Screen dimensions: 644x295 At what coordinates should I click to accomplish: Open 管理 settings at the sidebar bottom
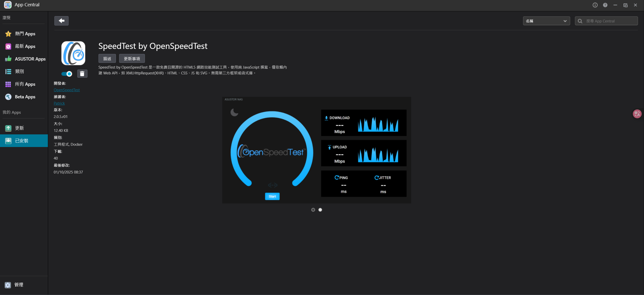(x=18, y=285)
